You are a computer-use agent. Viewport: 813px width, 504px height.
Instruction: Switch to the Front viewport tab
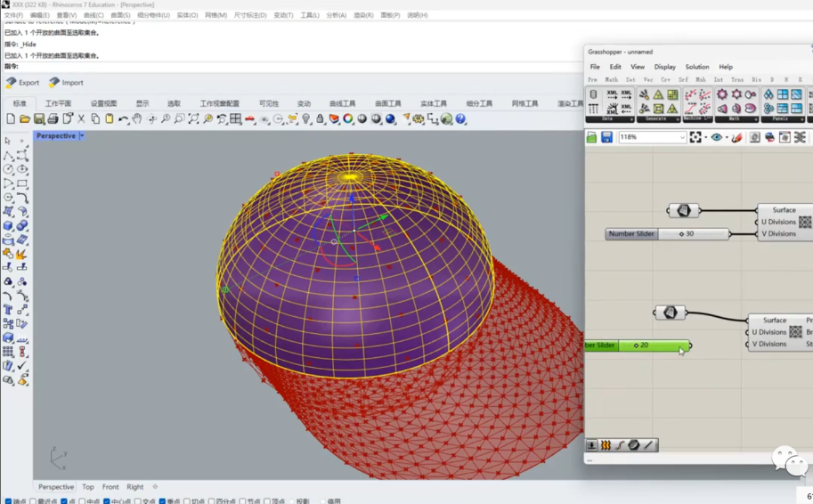[110, 487]
